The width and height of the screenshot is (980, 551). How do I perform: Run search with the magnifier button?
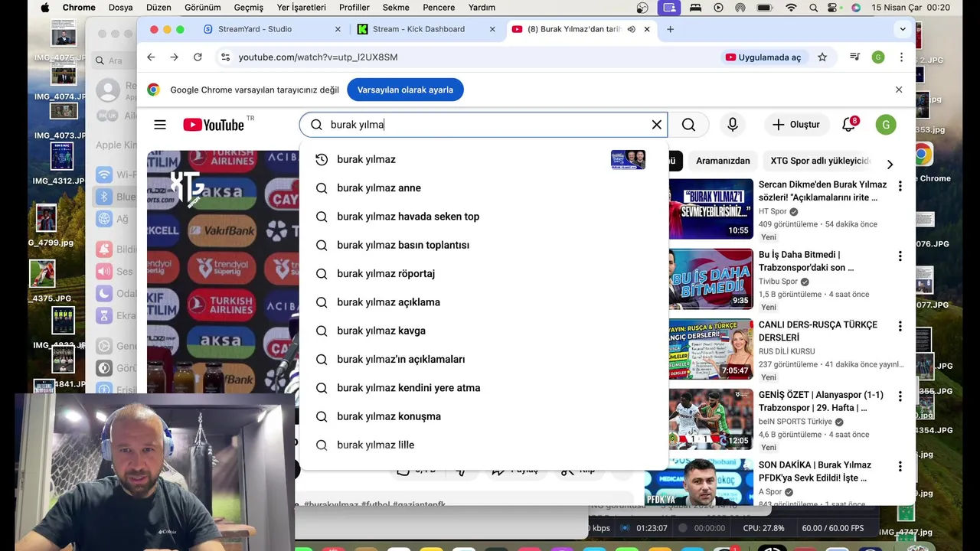(688, 125)
